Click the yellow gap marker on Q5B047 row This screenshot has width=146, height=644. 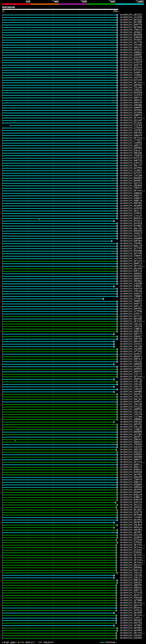[15, 440]
